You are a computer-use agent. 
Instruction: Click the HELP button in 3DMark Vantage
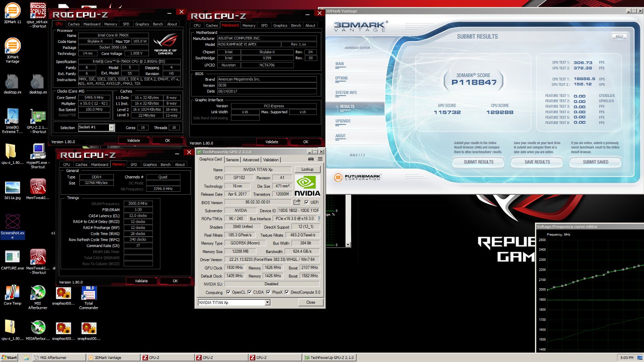click(619, 36)
